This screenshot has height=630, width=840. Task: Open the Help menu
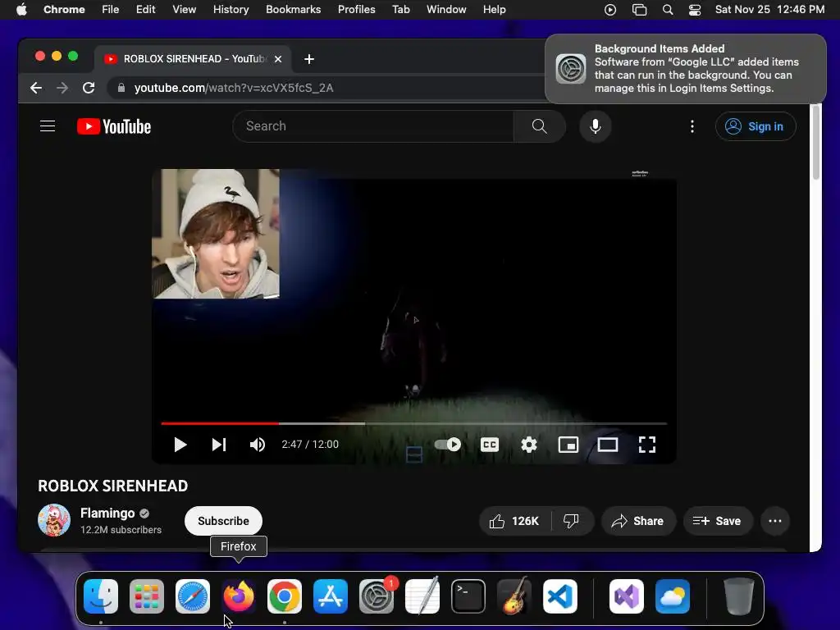click(x=494, y=10)
